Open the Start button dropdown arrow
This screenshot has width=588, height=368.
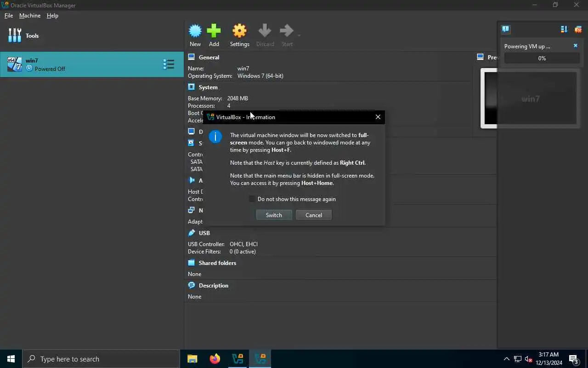click(299, 35)
